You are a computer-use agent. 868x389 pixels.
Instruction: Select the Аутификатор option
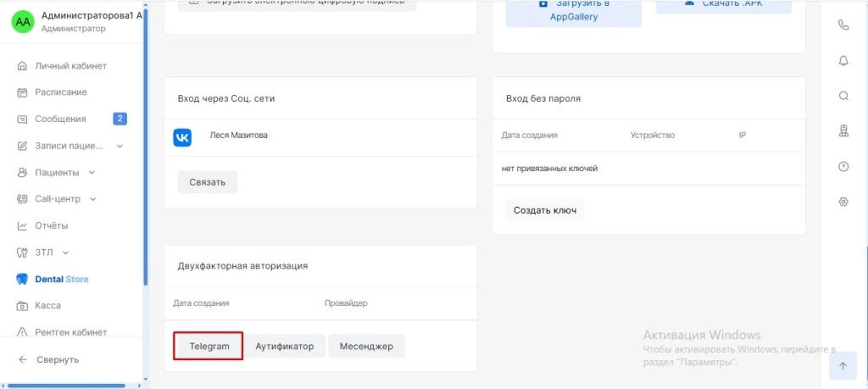285,346
